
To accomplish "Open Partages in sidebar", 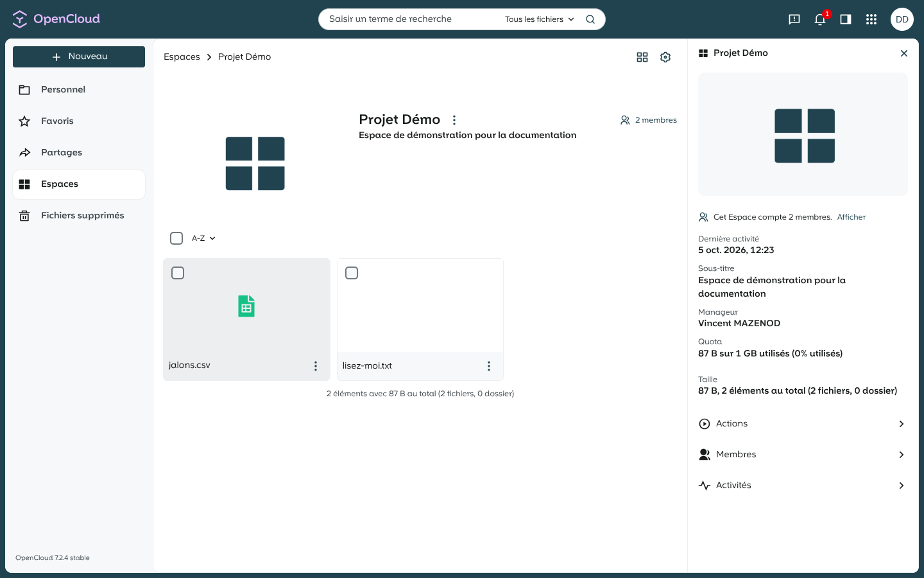I will click(79, 153).
